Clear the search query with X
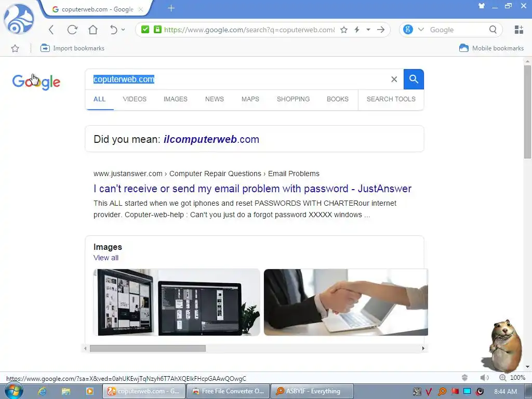Image resolution: width=532 pixels, height=399 pixels. pyautogui.click(x=394, y=79)
